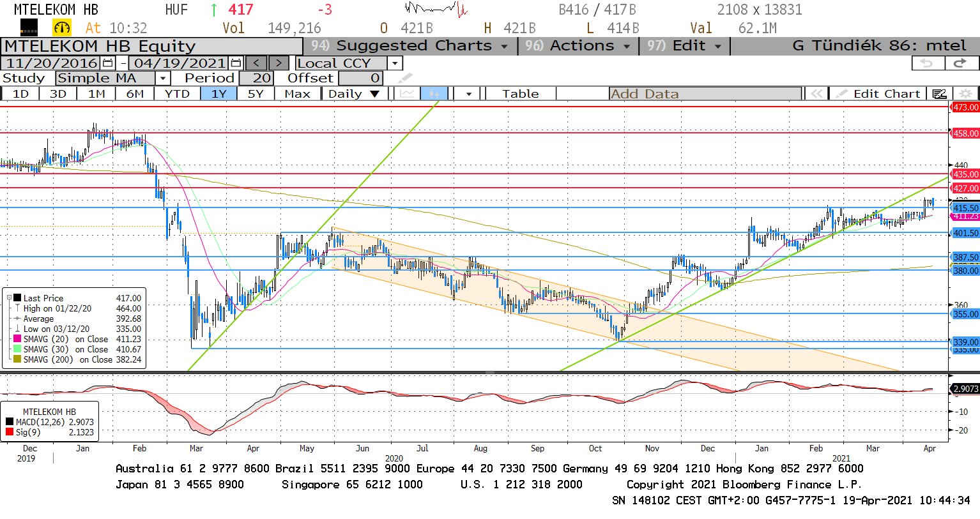
Task: Click the Period value field
Action: (256, 79)
